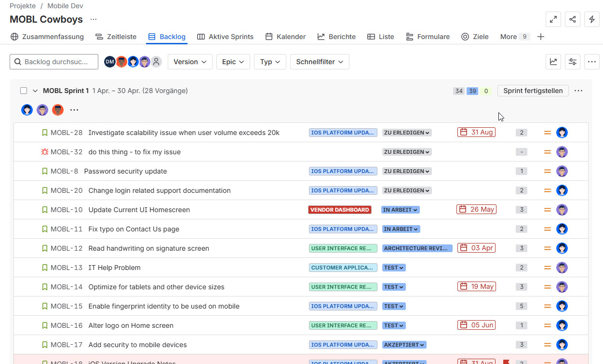Open backlog more options ellipsis
Screen dimensions: 603x364
pos(592,62)
